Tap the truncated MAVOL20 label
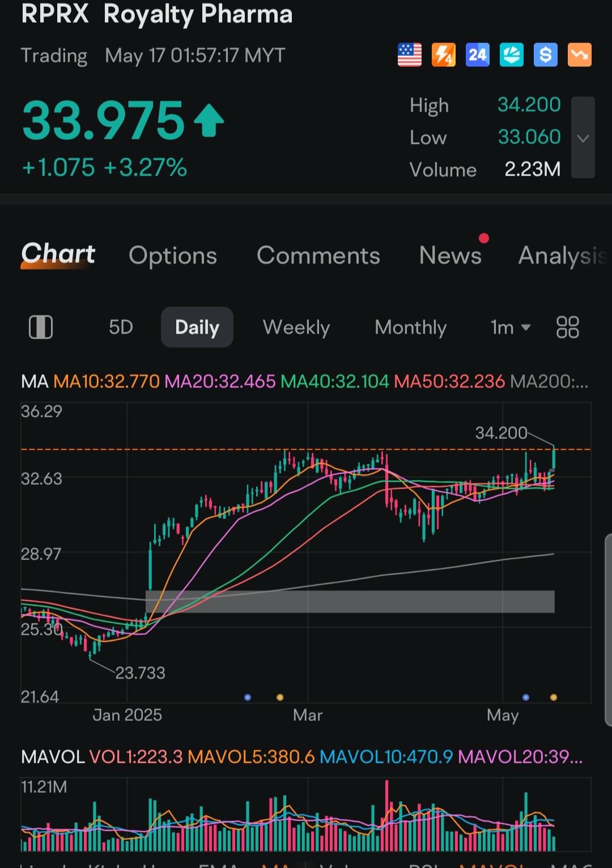The image size is (612, 868). [x=520, y=757]
